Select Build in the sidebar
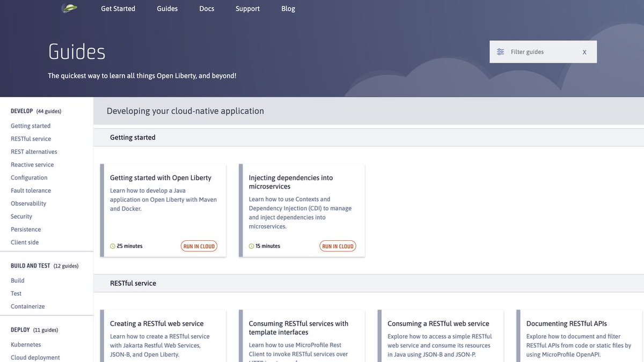 coord(18,280)
